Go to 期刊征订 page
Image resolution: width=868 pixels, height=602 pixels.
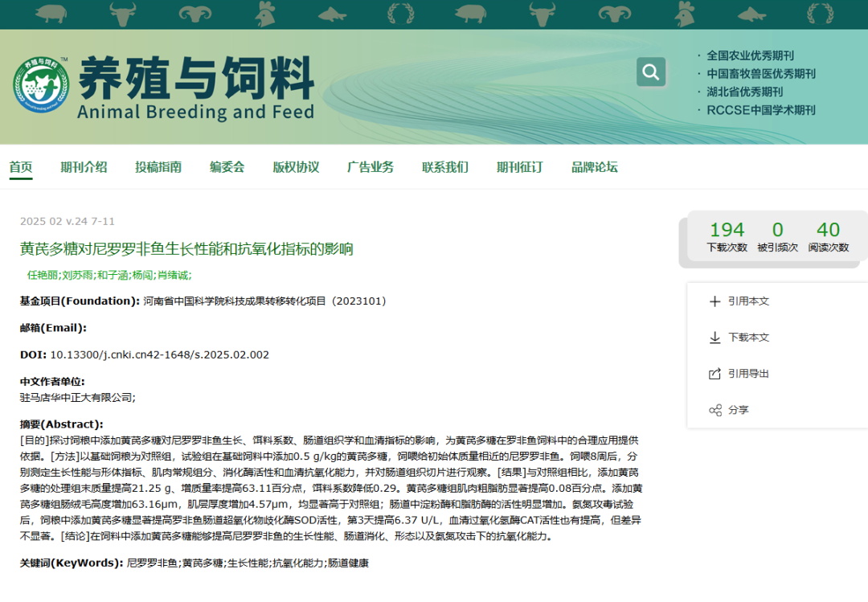[x=520, y=167]
